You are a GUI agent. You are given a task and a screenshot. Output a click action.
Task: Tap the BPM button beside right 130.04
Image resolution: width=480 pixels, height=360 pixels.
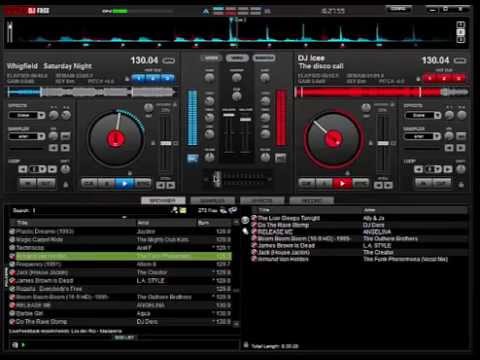pos(460,61)
